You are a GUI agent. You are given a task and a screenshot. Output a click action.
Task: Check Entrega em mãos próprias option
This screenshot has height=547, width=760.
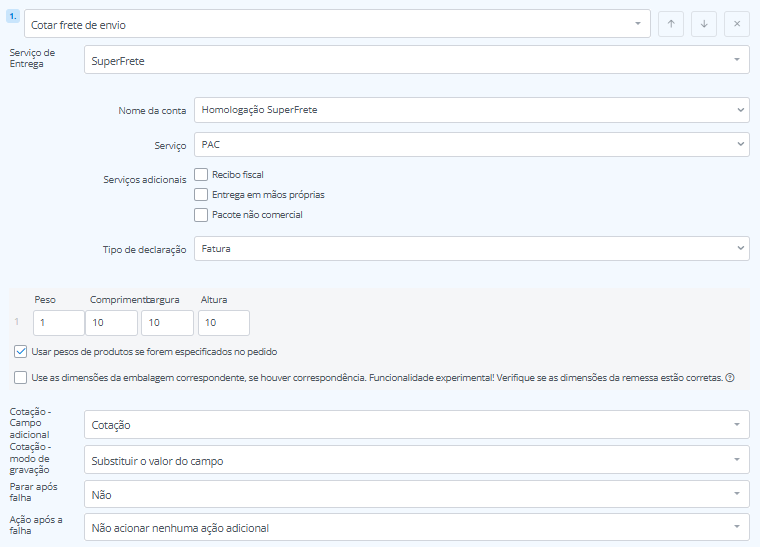click(x=201, y=194)
